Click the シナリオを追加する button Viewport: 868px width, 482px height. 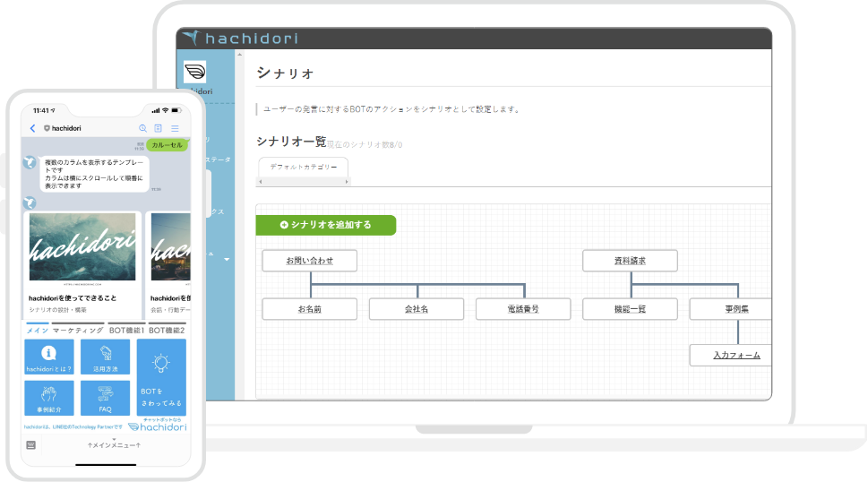click(x=326, y=225)
